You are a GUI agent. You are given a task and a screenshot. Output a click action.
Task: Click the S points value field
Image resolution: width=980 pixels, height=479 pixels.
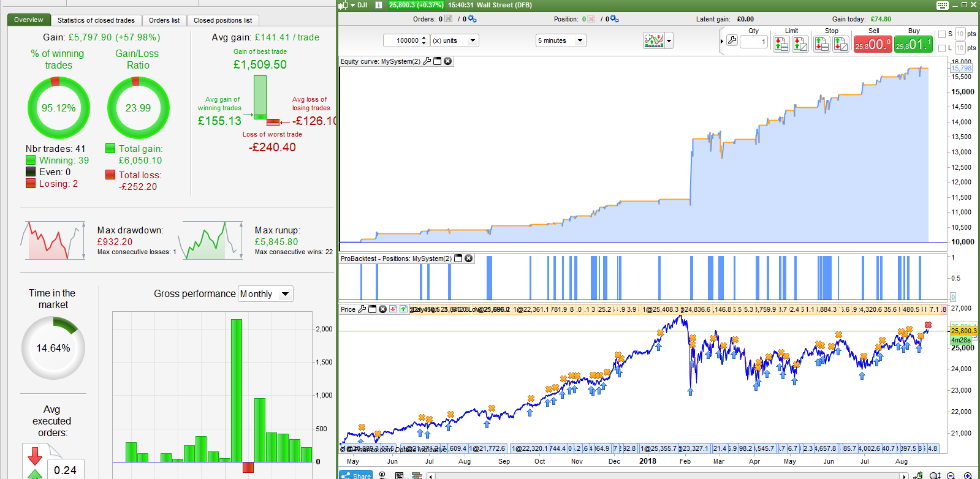pos(960,34)
